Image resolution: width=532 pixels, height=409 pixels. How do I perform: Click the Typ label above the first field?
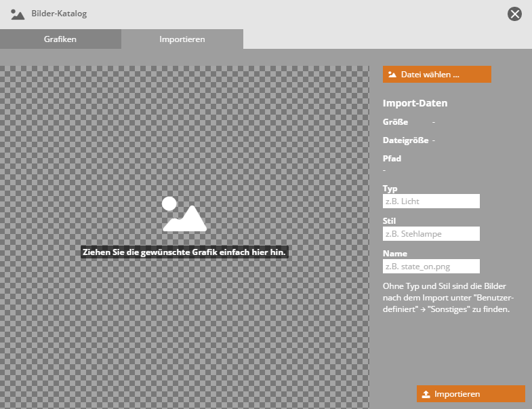tap(390, 189)
